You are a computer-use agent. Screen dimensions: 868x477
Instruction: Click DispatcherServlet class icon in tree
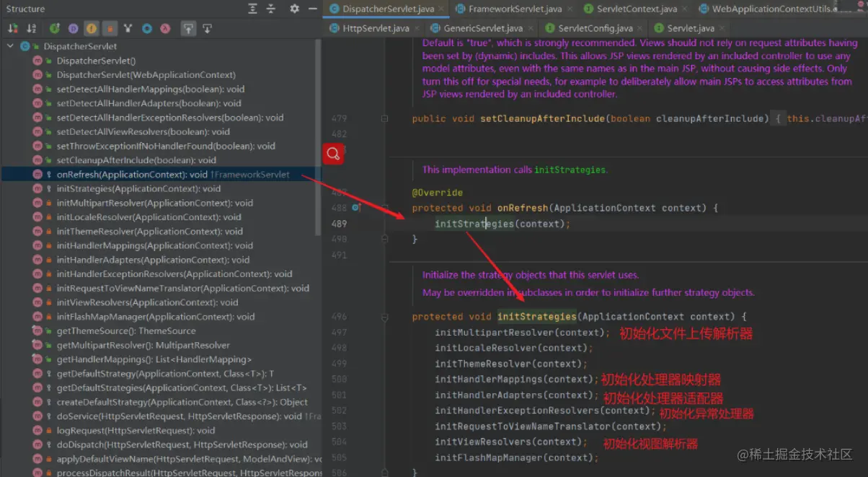coord(25,46)
